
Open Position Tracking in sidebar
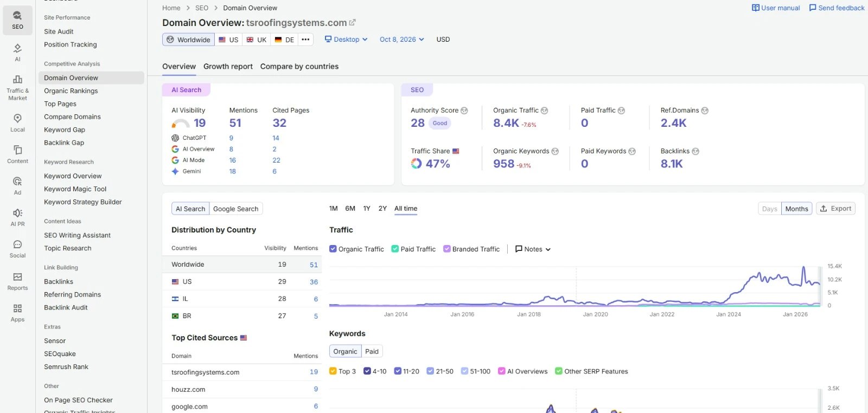[71, 44]
